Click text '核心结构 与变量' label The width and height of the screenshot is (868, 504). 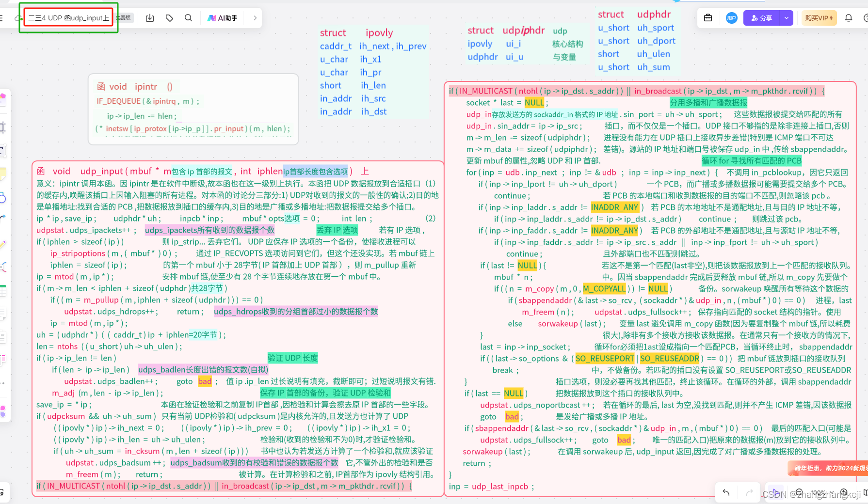(567, 50)
